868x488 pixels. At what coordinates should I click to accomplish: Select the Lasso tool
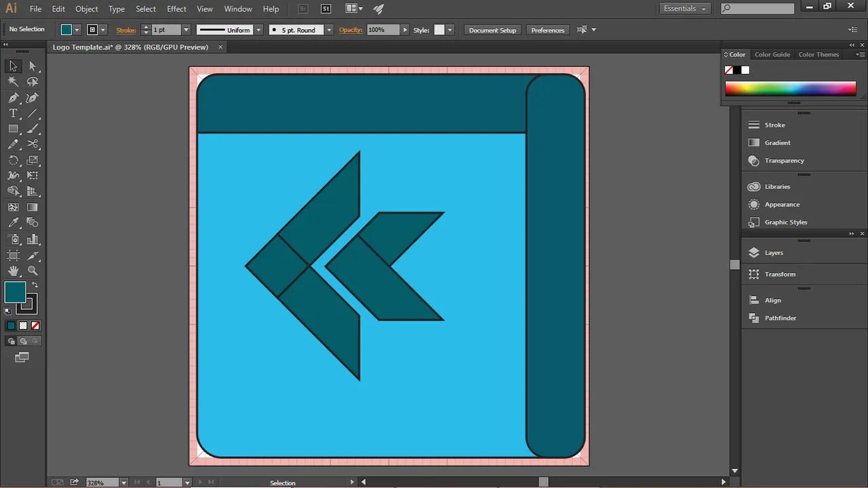(x=33, y=81)
